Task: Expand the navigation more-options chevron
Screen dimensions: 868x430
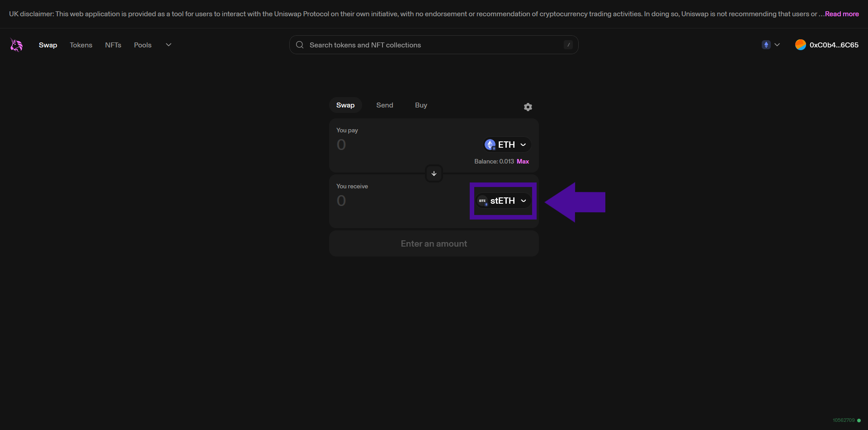Action: coord(169,45)
